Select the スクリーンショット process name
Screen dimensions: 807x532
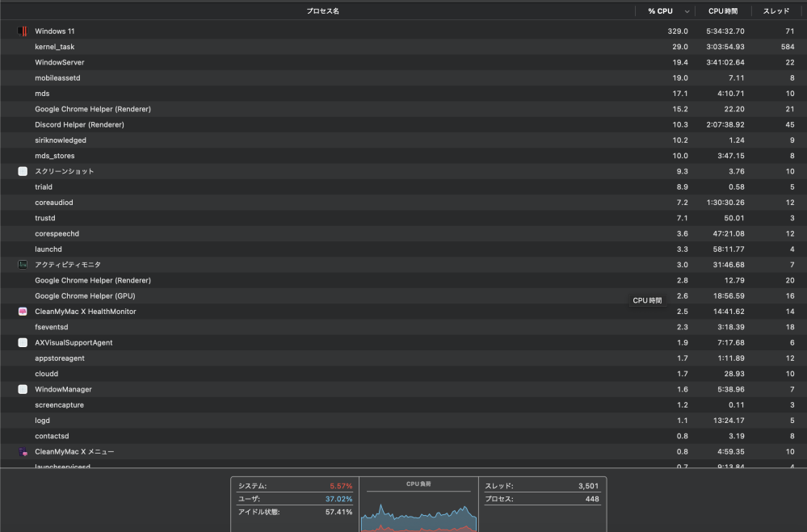point(65,171)
